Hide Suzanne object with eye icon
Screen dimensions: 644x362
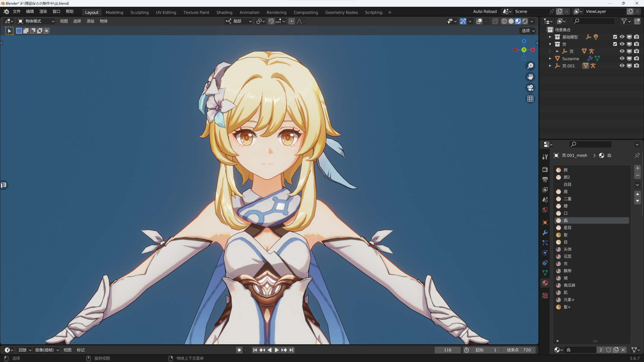[x=622, y=59]
